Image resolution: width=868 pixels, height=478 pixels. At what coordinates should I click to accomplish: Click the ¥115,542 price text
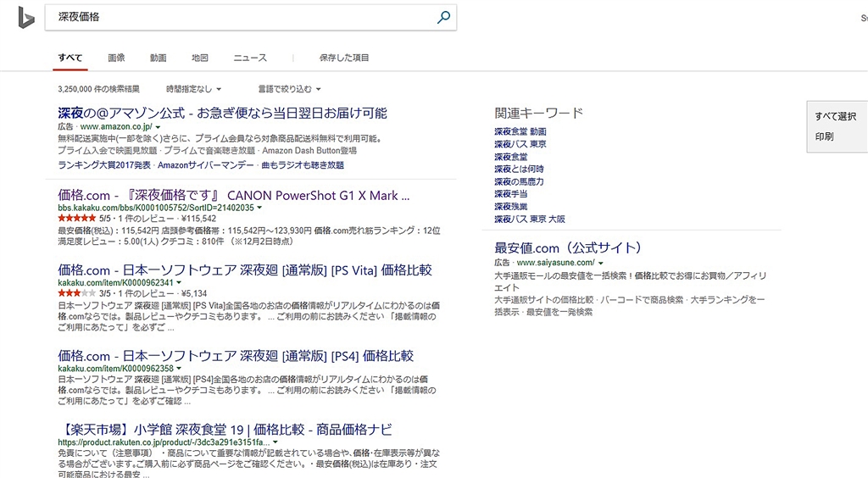point(198,219)
